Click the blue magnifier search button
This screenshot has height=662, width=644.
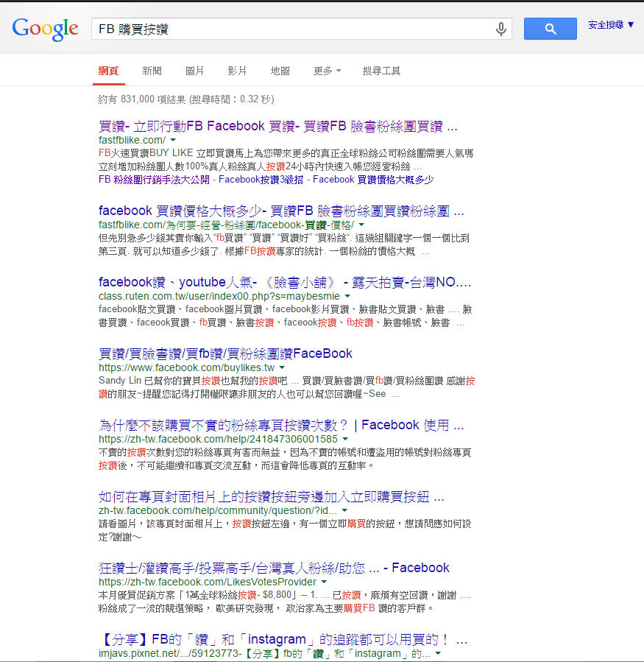(x=551, y=29)
